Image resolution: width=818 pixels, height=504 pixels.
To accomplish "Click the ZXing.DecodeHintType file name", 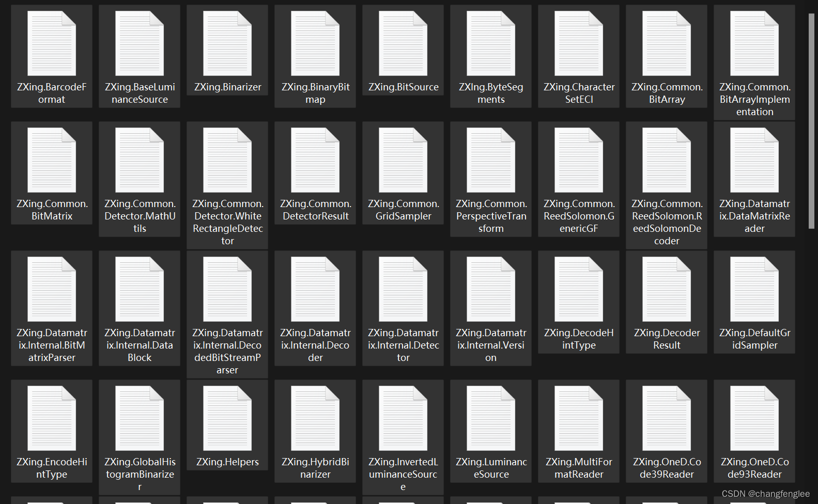I will click(579, 339).
